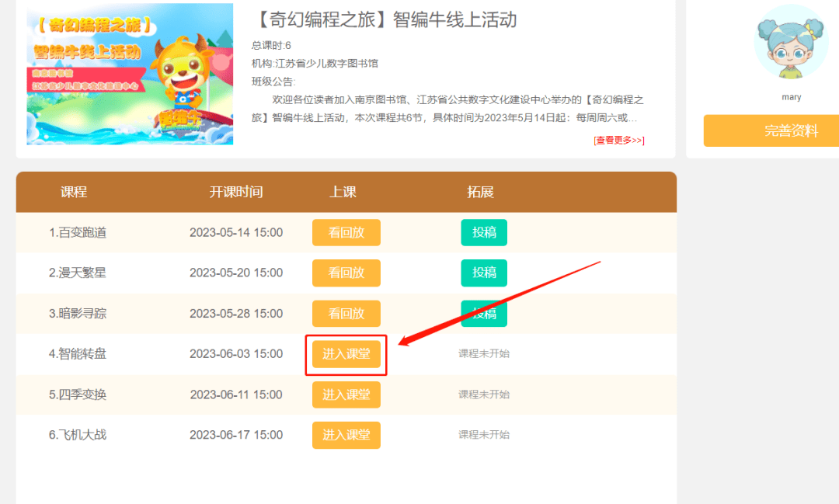Submit work via 投稿 for 百变跑道
839x504 pixels.
pyautogui.click(x=484, y=232)
